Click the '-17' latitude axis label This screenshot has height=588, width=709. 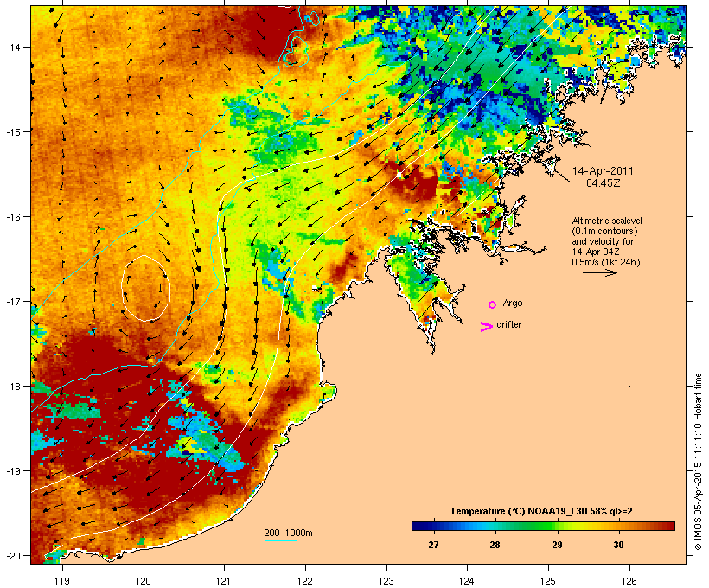point(12,301)
